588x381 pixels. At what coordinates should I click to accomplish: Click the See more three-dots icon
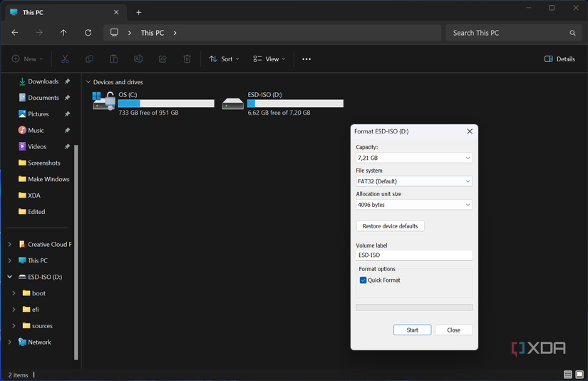pos(306,59)
